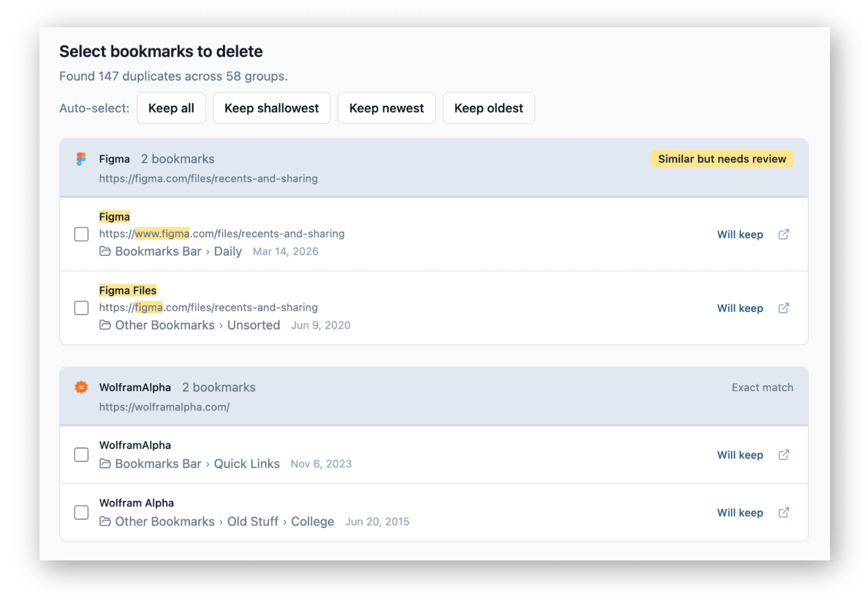The image size is (868, 600).
Task: Click the Found 147 duplicates summary text
Action: [173, 76]
